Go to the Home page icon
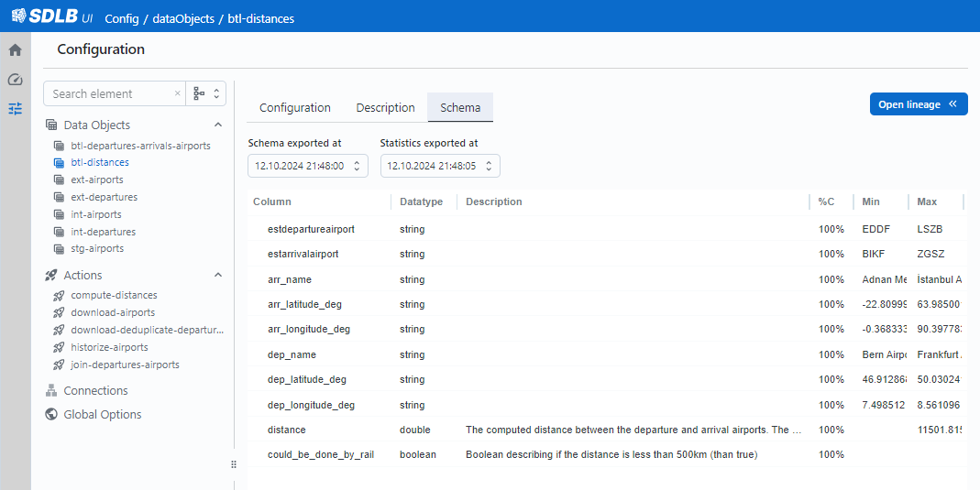Image resolution: width=980 pixels, height=490 pixels. click(x=15, y=50)
